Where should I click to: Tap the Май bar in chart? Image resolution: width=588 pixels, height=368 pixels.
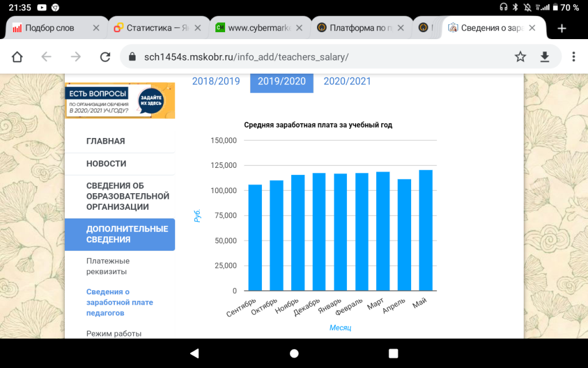click(425, 230)
